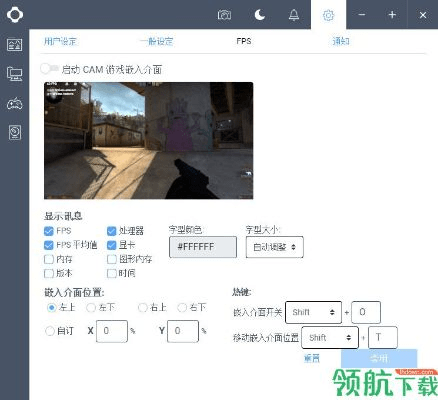Viewport: 438px width, 400px height.
Task: Toggle 启动 CAM 游戏嵌入介面 switch
Action: pyautogui.click(x=49, y=69)
